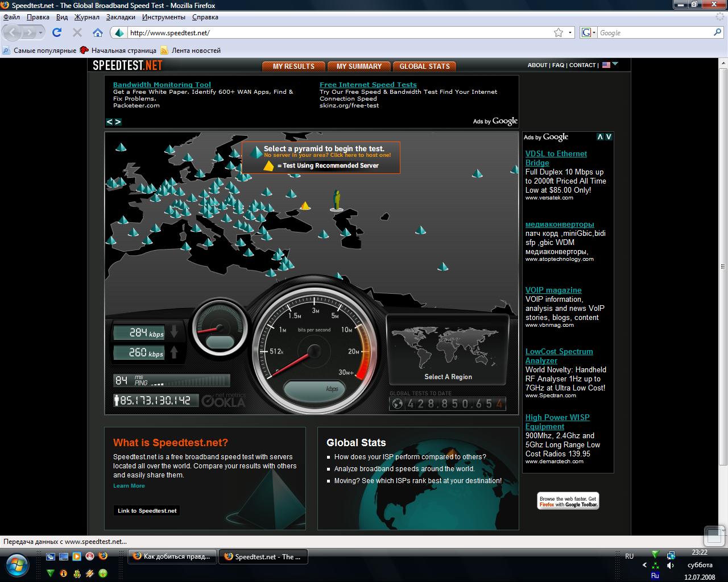Click the Learn More link
Screen dimensions: 728x582
(129, 485)
